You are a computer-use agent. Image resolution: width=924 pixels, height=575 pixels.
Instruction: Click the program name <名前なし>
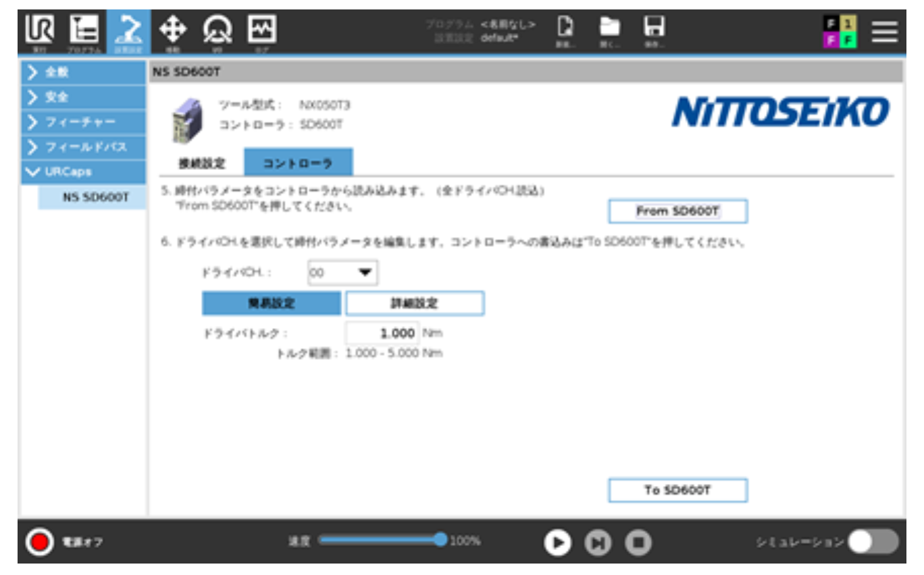coord(509,24)
